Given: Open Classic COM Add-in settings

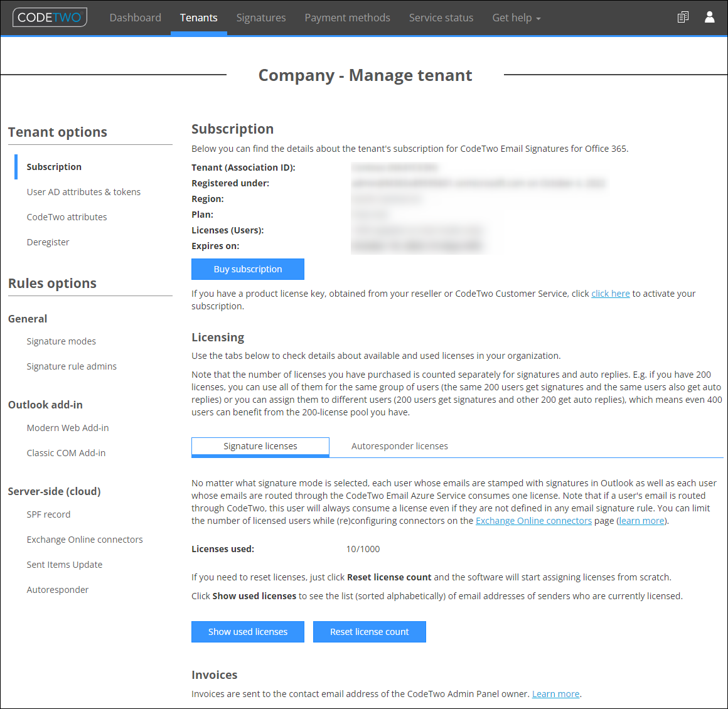Looking at the screenshot, I should pos(66,453).
